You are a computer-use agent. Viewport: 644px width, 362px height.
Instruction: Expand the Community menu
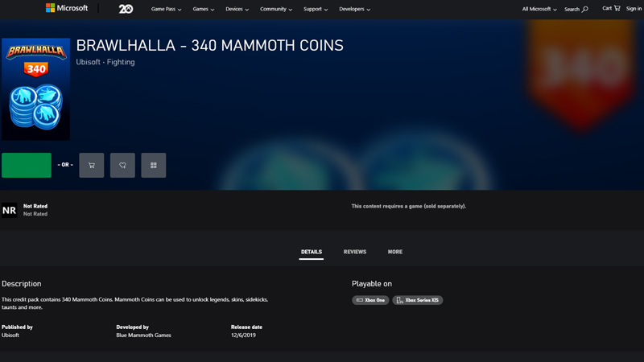[x=276, y=9]
